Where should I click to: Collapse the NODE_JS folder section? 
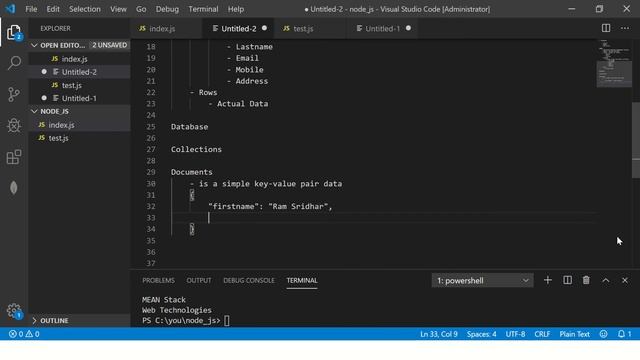(x=35, y=111)
